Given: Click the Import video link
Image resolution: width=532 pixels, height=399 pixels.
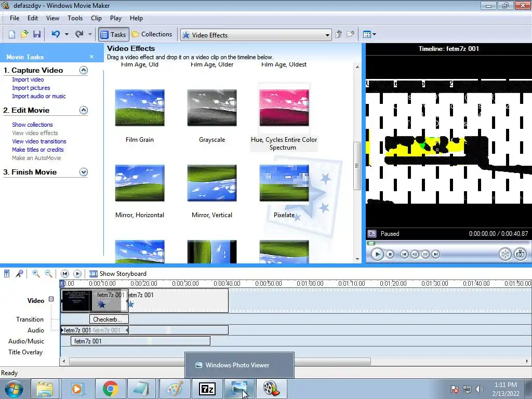Looking at the screenshot, I should coord(28,79).
